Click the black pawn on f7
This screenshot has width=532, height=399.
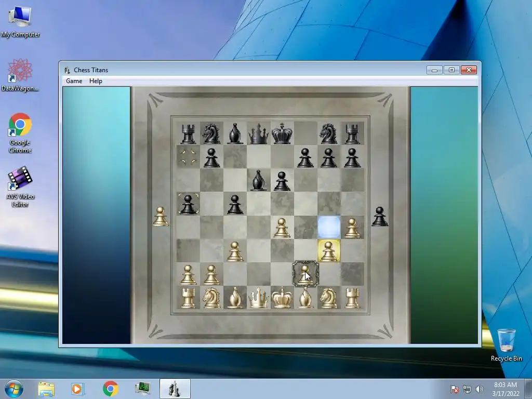[x=305, y=157]
